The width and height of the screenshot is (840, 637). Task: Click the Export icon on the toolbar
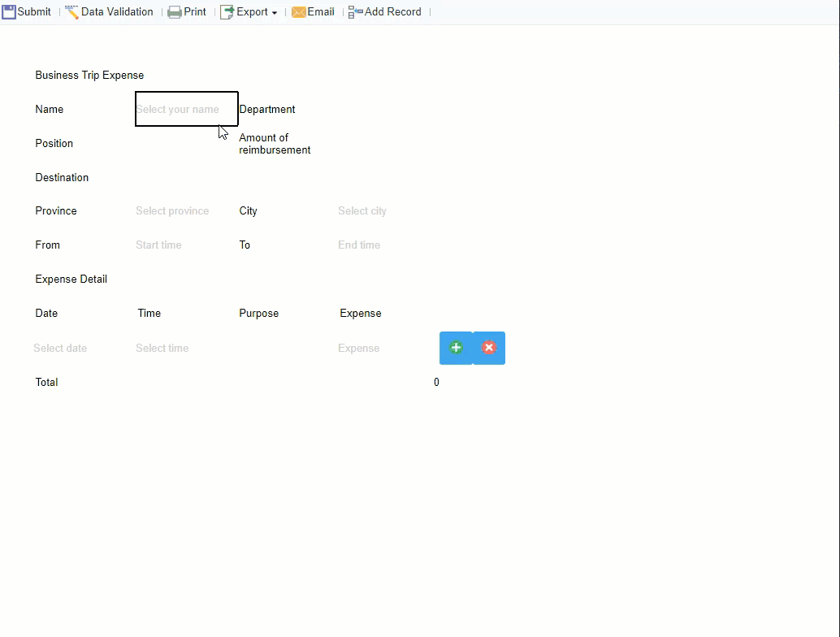pos(225,11)
